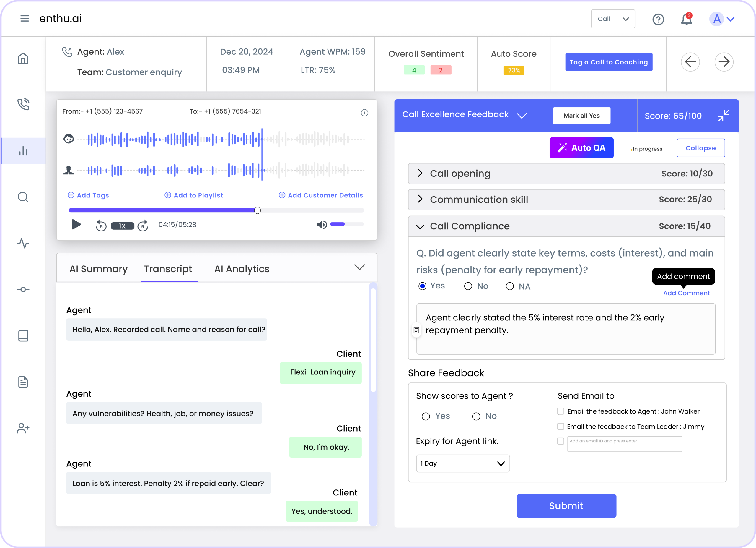The height and width of the screenshot is (548, 756).
Task: Click the rewind 5 seconds icon
Action: click(101, 226)
